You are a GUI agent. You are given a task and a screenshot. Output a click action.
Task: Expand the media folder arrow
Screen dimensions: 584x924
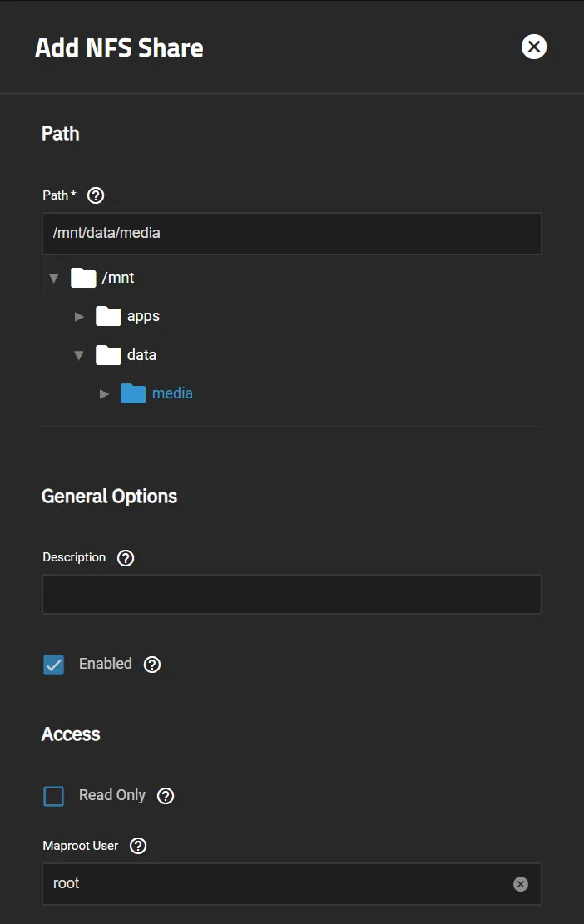105,393
